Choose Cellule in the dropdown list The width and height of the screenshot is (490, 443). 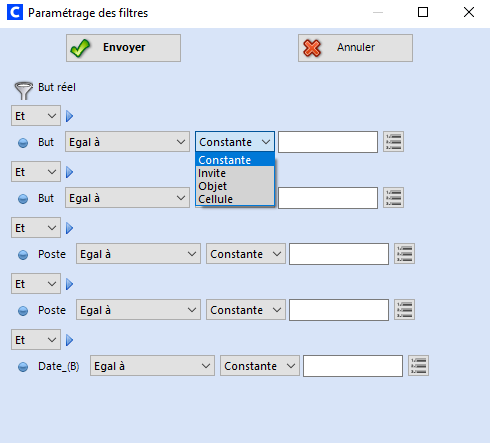[x=235, y=199]
